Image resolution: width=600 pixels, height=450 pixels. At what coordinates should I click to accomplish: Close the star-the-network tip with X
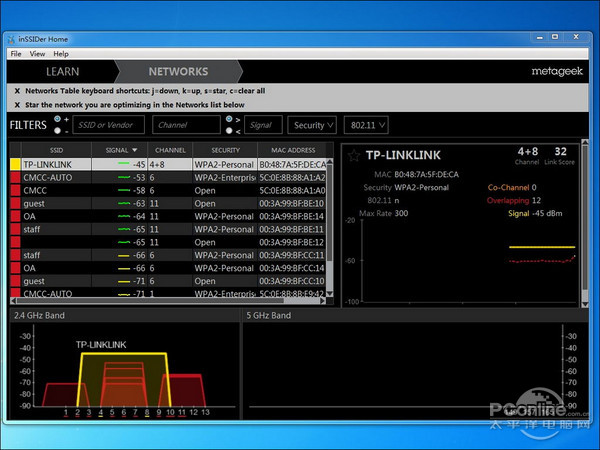(x=16, y=104)
